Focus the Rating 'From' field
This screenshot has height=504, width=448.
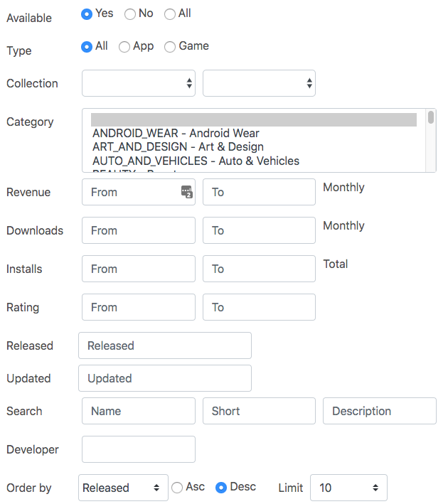coord(139,307)
